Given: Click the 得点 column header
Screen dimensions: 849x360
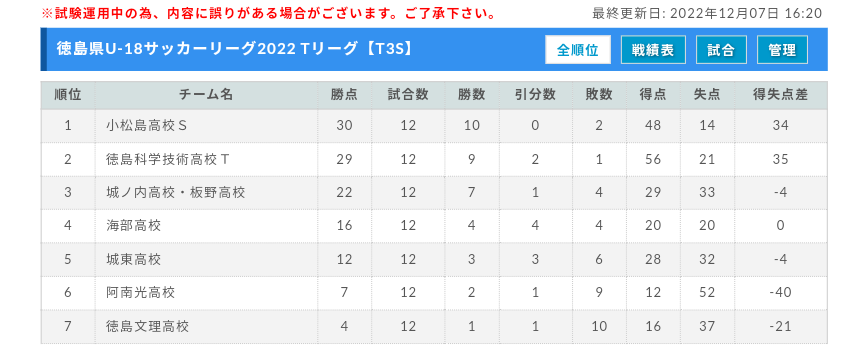Looking at the screenshot, I should [653, 95].
